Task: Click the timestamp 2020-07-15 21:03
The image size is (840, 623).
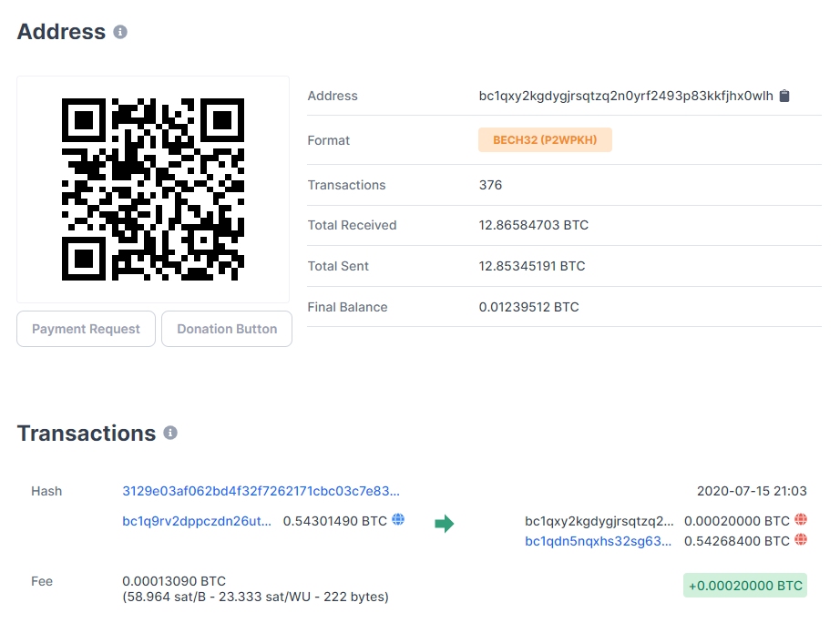Action: click(x=752, y=491)
